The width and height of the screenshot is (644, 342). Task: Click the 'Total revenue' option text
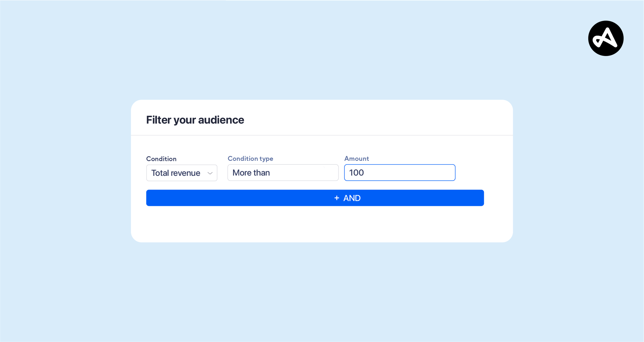[x=176, y=173]
